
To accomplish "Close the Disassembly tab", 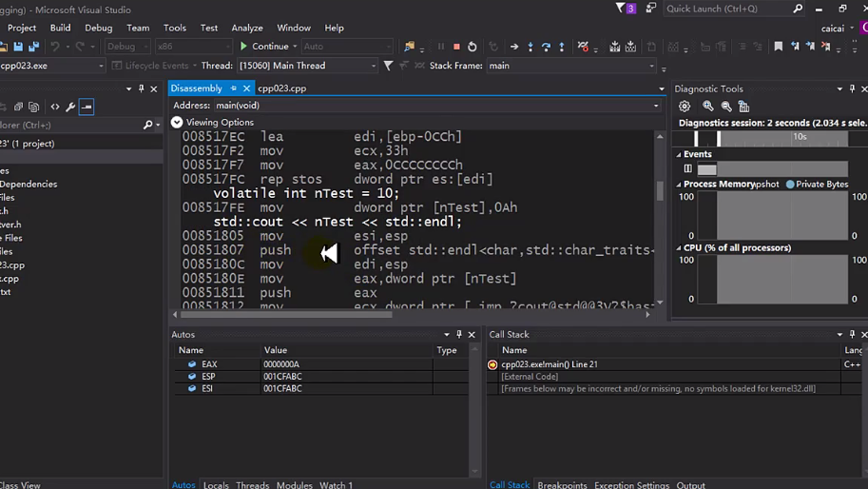I will 246,88.
